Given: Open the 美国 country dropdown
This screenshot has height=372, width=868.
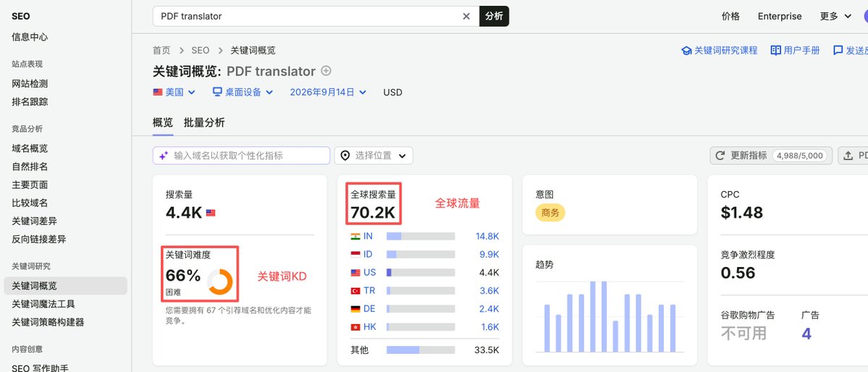Looking at the screenshot, I should click(174, 93).
